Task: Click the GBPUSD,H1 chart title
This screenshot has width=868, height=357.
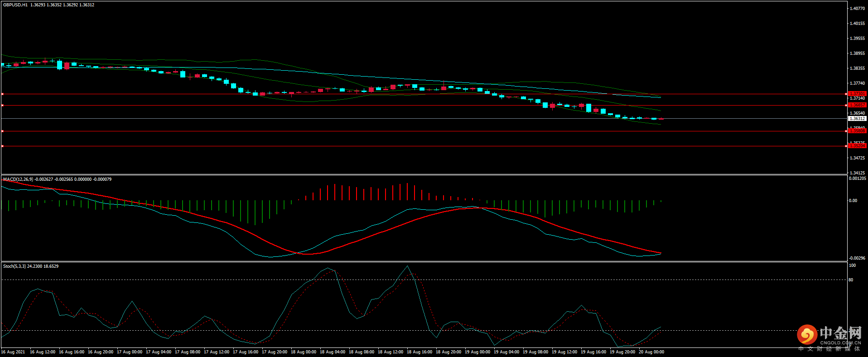Action: click(15, 5)
